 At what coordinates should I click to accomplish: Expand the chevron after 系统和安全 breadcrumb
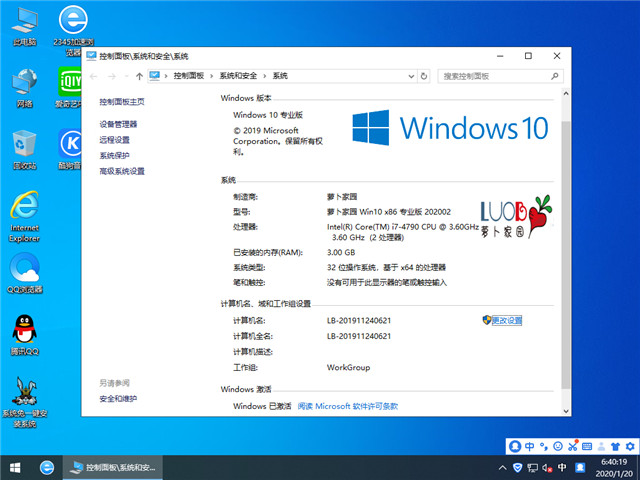[264, 76]
